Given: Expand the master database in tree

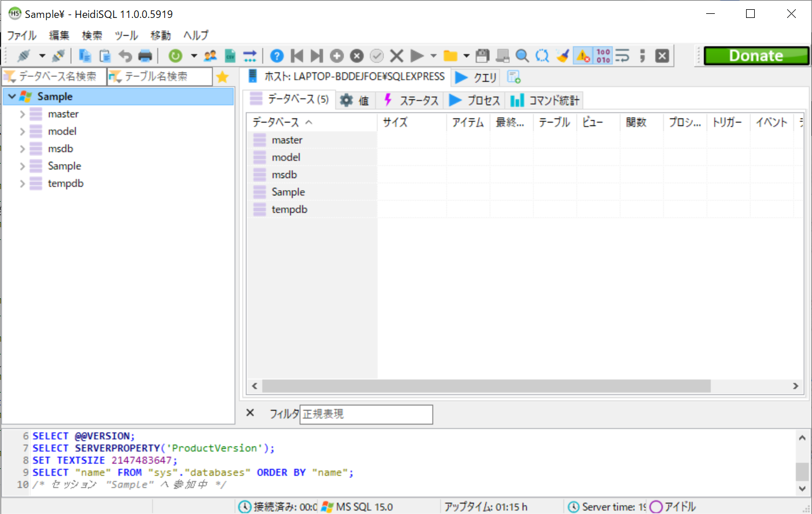Looking at the screenshot, I should 23,114.
